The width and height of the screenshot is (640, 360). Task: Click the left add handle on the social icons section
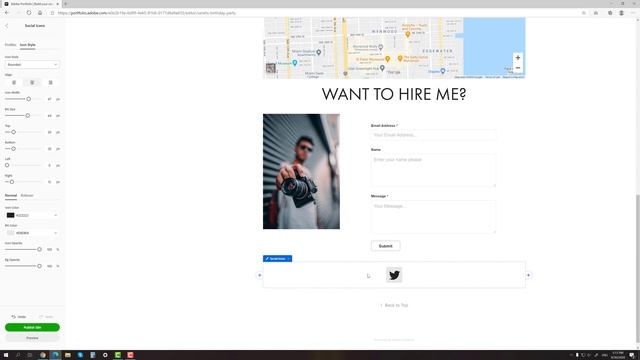(x=259, y=275)
